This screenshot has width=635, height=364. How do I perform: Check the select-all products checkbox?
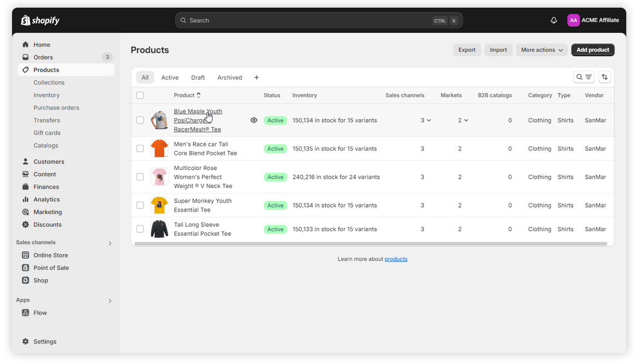[140, 95]
